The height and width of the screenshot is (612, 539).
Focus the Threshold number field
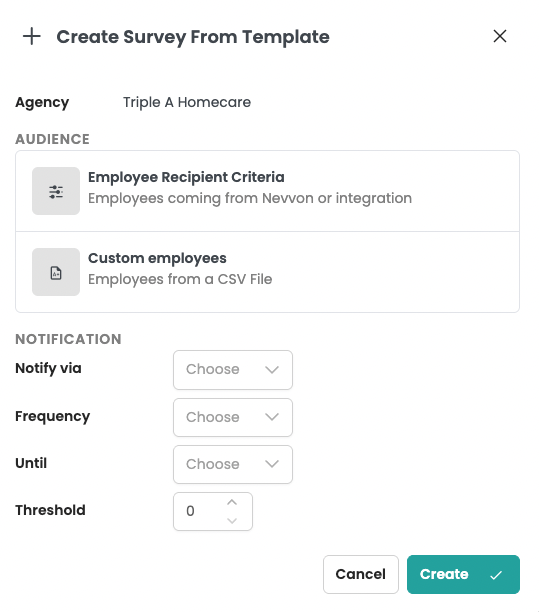tap(213, 511)
